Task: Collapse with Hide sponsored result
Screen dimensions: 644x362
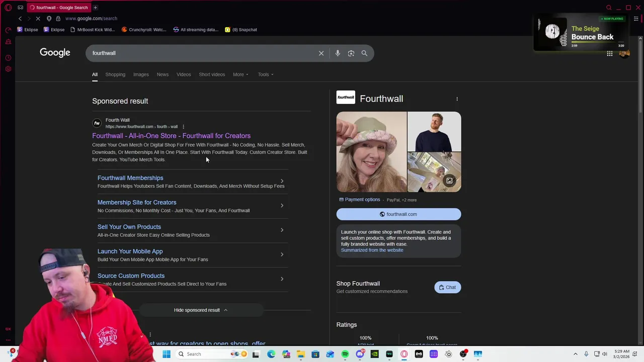Action: coord(201,310)
